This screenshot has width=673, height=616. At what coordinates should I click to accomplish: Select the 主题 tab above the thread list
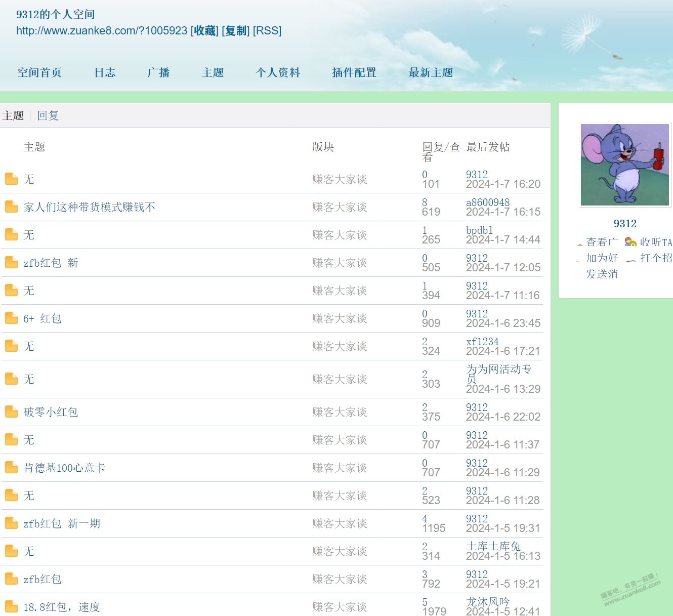pos(13,115)
